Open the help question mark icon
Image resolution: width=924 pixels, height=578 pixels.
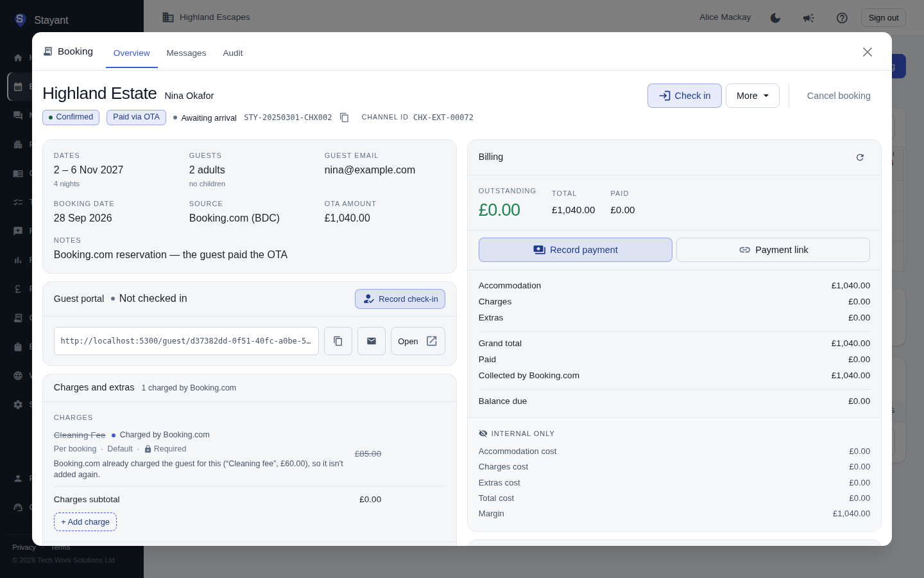(842, 18)
